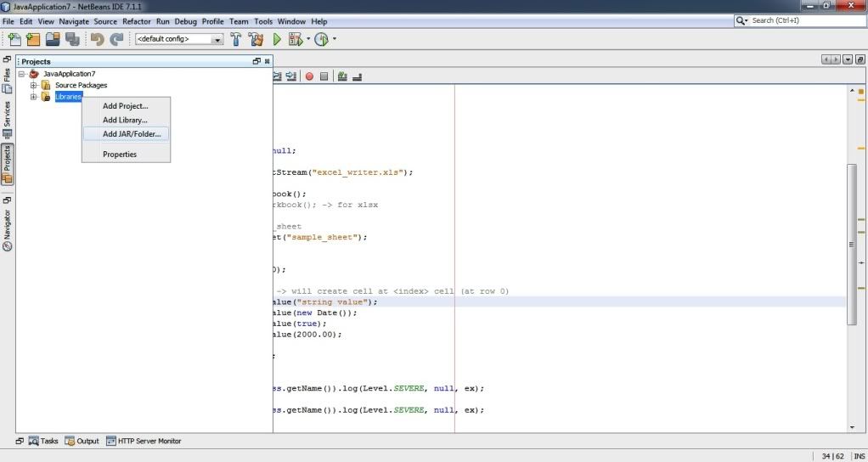
Task: Click the Profile Project clock icon
Action: [322, 39]
